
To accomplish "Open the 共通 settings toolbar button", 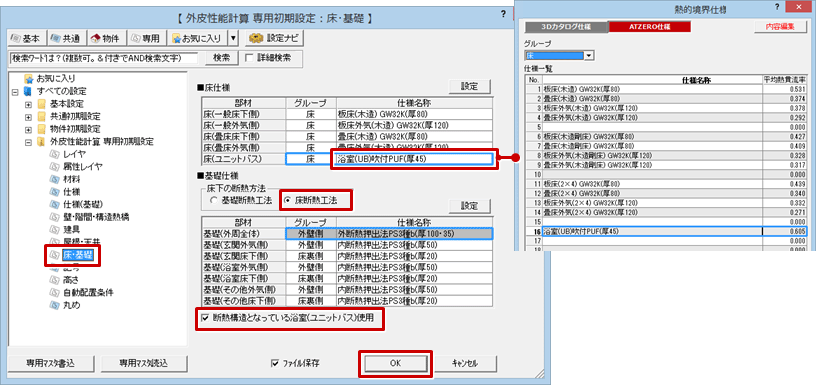I will tap(66, 38).
